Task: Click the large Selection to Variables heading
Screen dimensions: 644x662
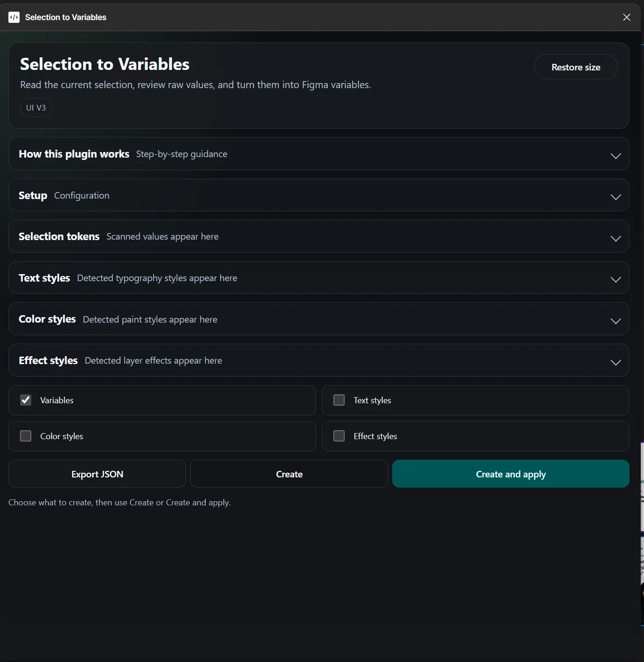Action: tap(104, 64)
